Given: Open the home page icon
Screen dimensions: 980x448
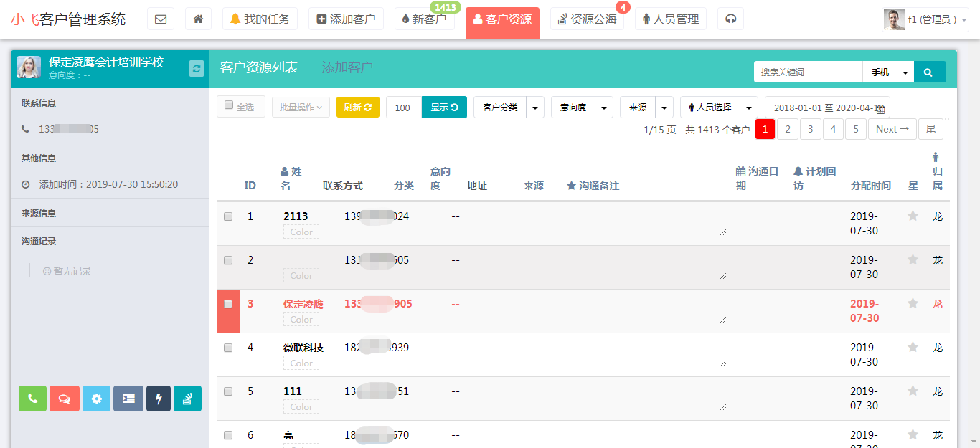Looking at the screenshot, I should 198,19.
